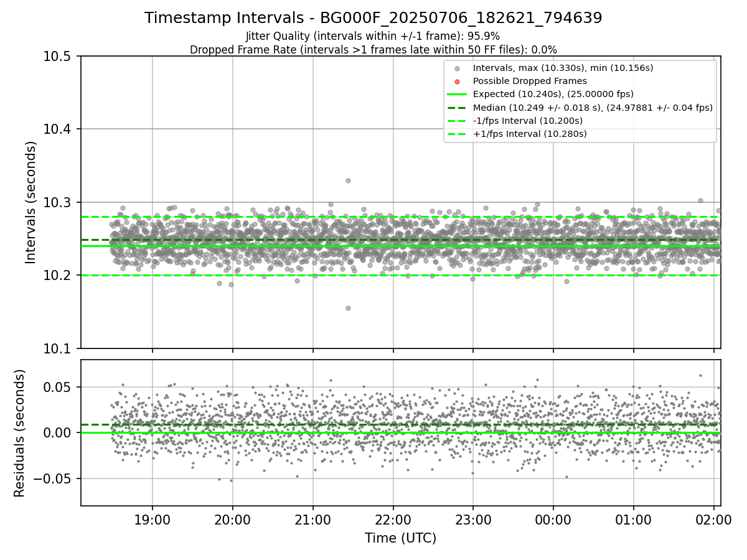
Task: Click the 10.2 y-axis tick label
Action: (x=59, y=276)
